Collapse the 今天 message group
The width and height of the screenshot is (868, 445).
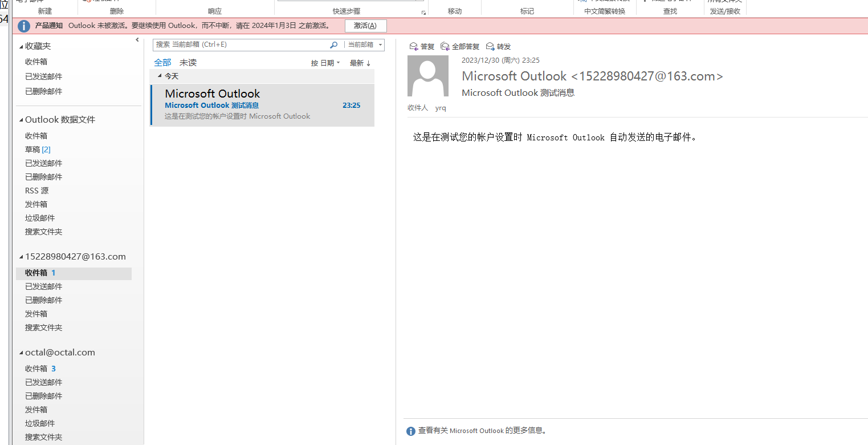click(x=160, y=76)
